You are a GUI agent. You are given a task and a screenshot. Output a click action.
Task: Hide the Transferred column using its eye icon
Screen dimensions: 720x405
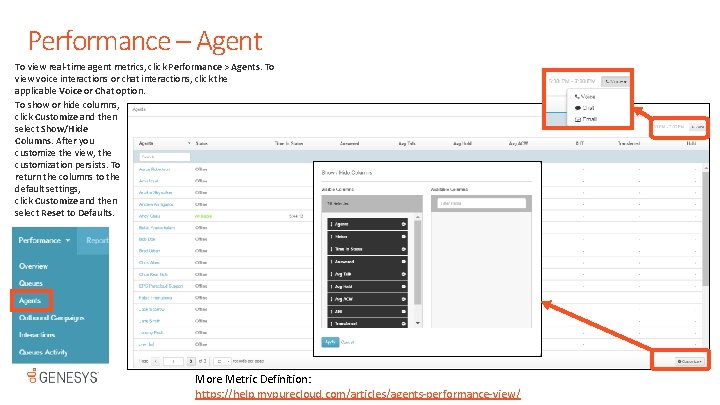point(404,323)
